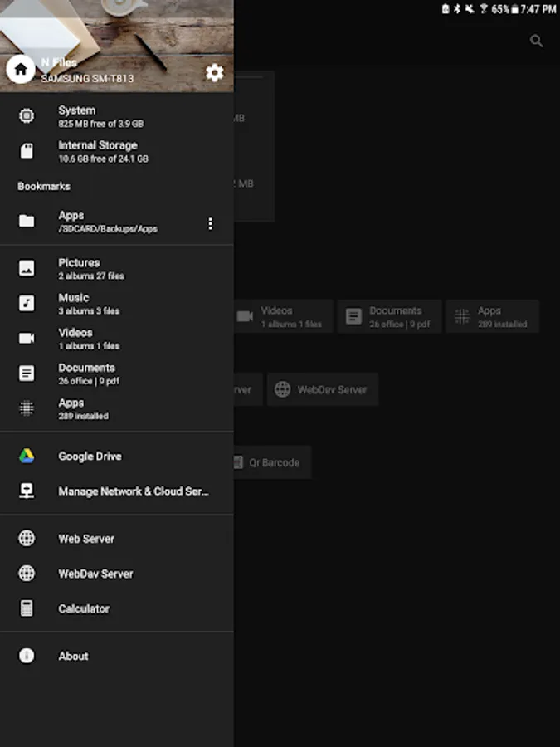Tap the Documents card in background
The height and width of the screenshot is (747, 560).
390,316
